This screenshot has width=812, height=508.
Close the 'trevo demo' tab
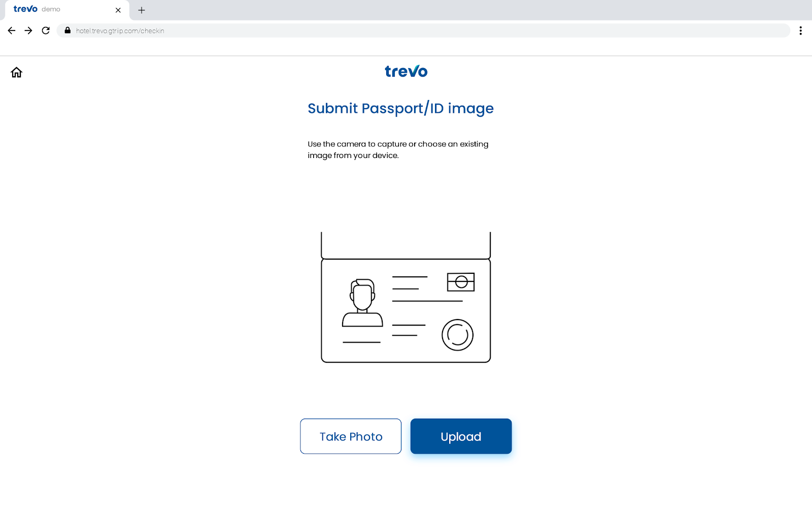[x=118, y=10]
